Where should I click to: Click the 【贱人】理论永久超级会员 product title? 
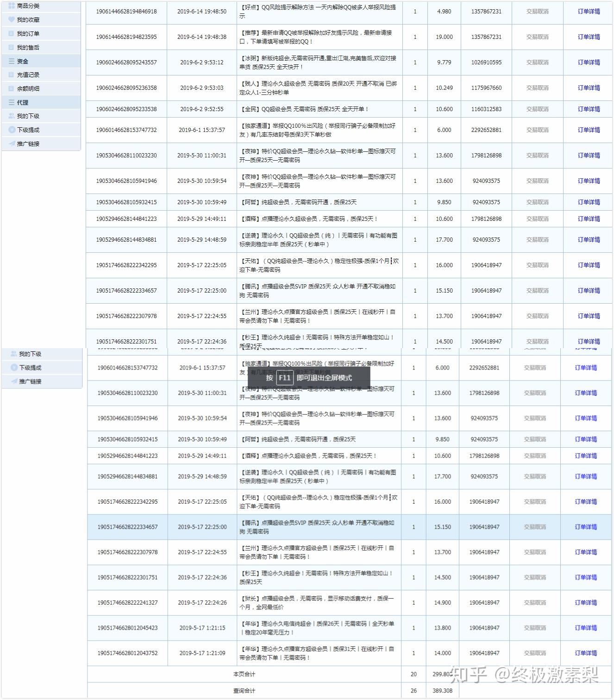coord(318,88)
